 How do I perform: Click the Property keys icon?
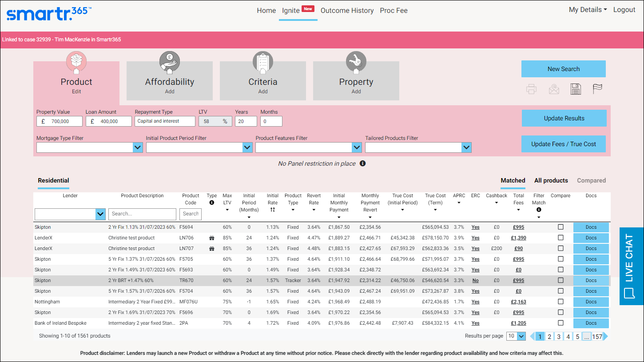pyautogui.click(x=356, y=62)
